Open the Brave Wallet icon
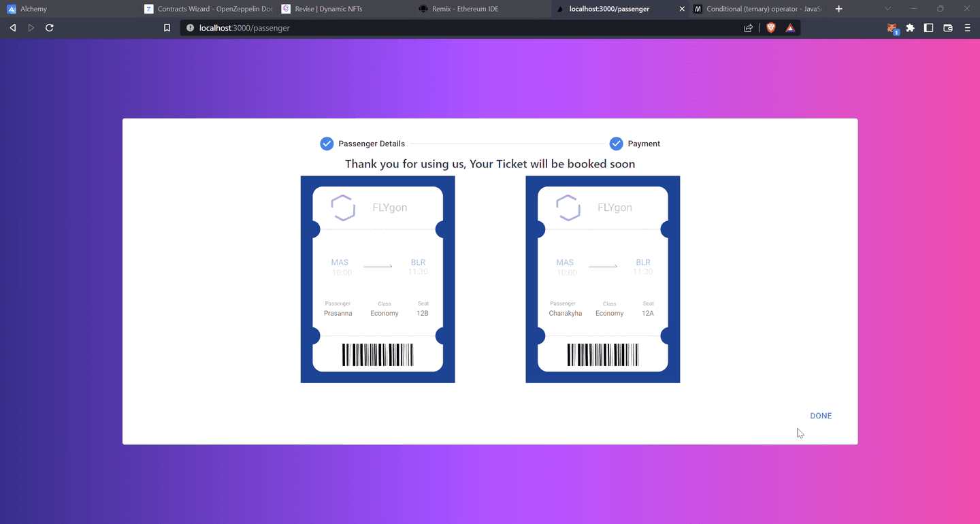This screenshot has width=980, height=524. tap(948, 28)
